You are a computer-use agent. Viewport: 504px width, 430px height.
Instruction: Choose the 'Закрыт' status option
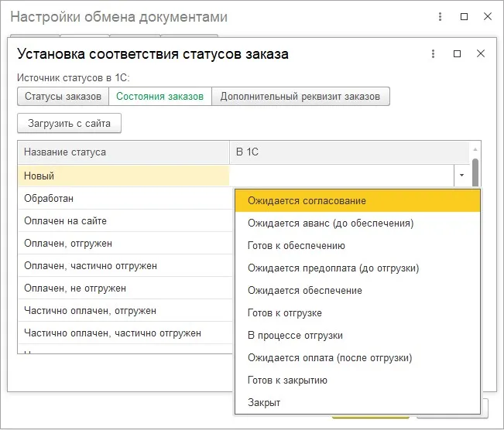(x=264, y=403)
